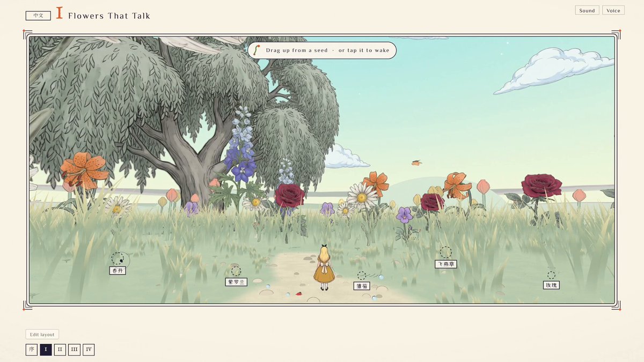
Task: Tap the 玫瑰 rose seed circle
Action: pyautogui.click(x=551, y=275)
